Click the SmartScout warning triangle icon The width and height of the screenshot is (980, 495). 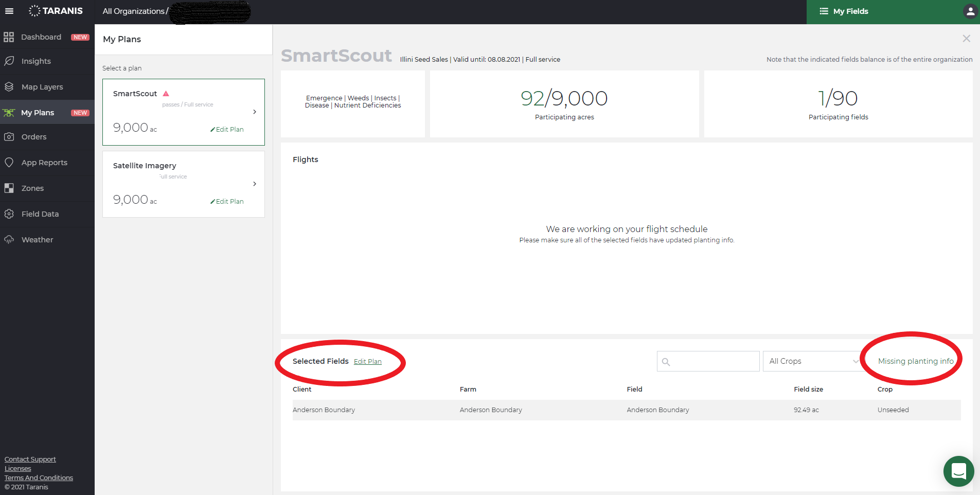point(166,94)
